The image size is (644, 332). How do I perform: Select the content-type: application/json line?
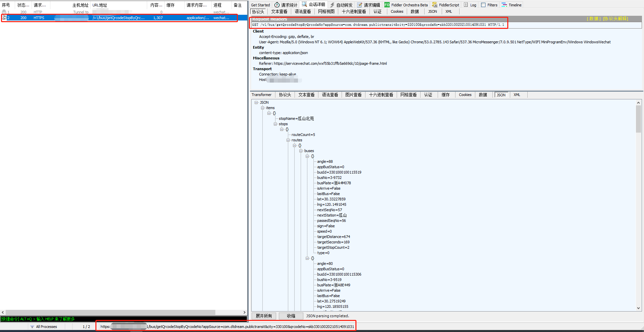click(283, 53)
